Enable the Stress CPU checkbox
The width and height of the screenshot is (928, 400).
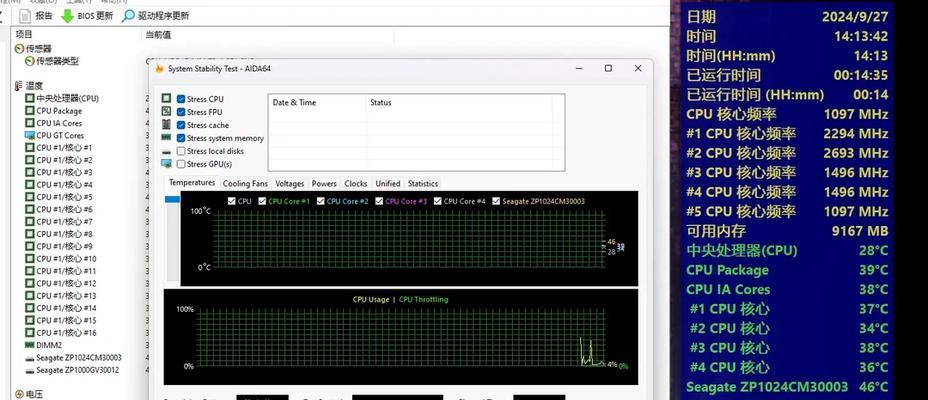click(x=181, y=99)
